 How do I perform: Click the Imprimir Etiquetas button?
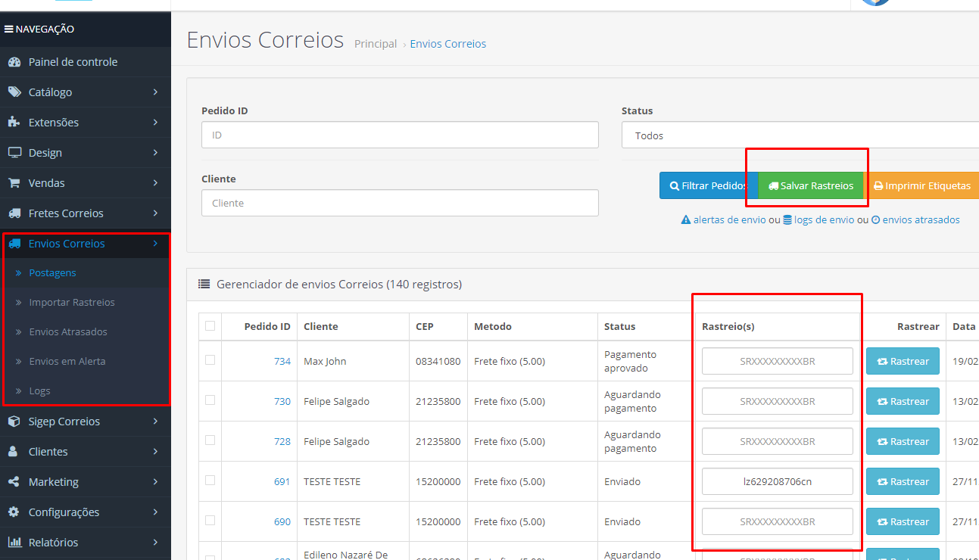click(921, 185)
